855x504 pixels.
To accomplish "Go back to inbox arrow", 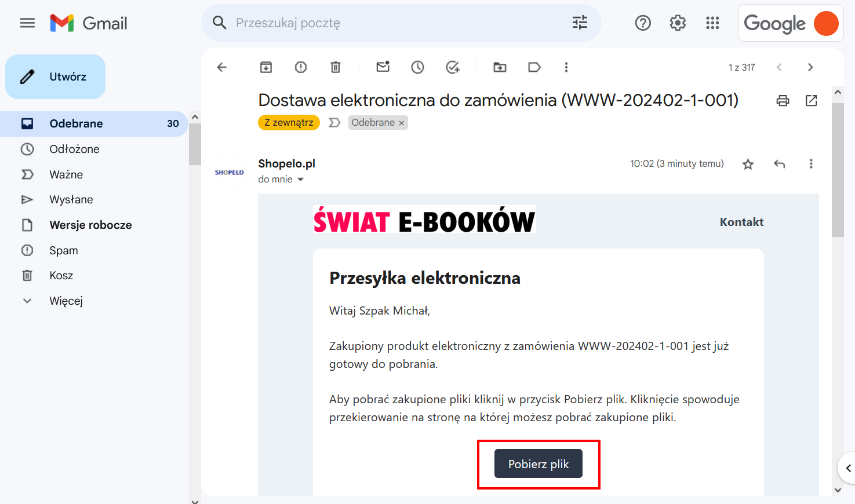I will coord(221,67).
